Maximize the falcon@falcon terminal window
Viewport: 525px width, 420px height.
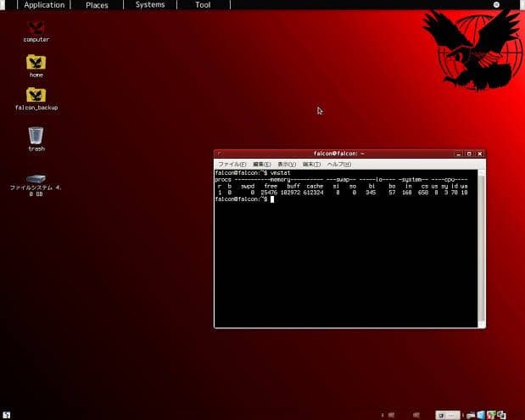[468, 154]
